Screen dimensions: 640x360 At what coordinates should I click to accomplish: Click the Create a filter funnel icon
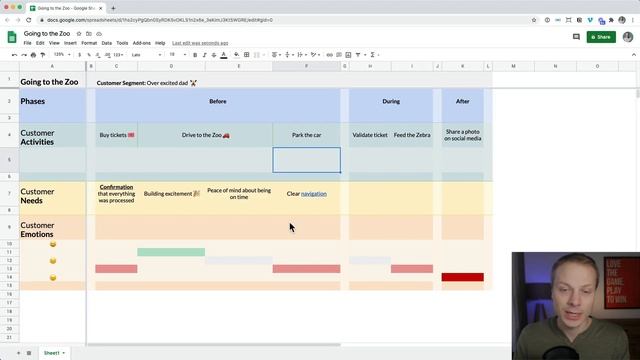(x=358, y=55)
